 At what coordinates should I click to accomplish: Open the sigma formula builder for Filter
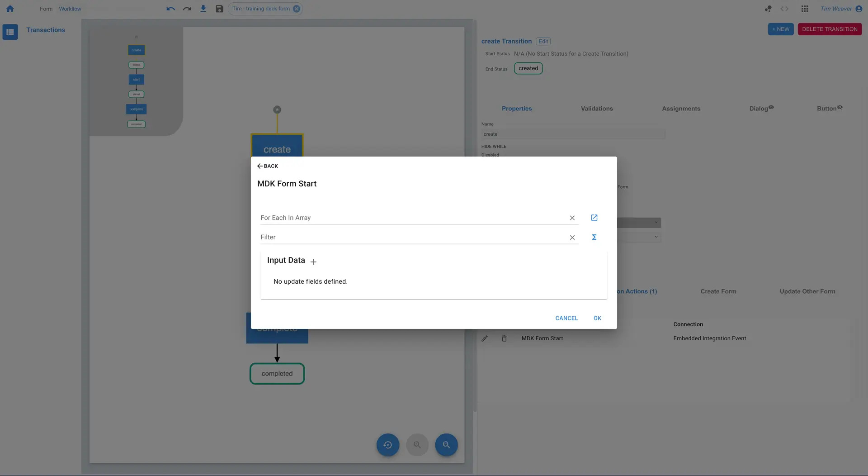[x=594, y=237]
